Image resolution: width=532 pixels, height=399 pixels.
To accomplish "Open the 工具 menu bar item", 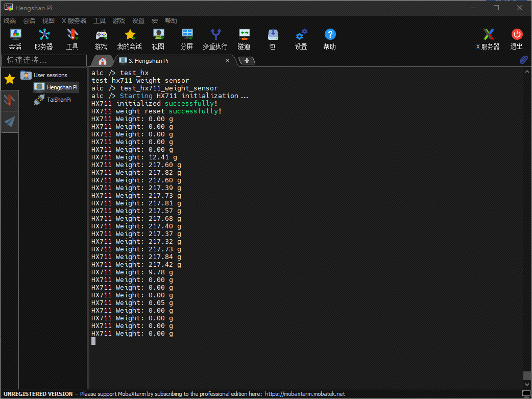I will pyautogui.click(x=100, y=21).
